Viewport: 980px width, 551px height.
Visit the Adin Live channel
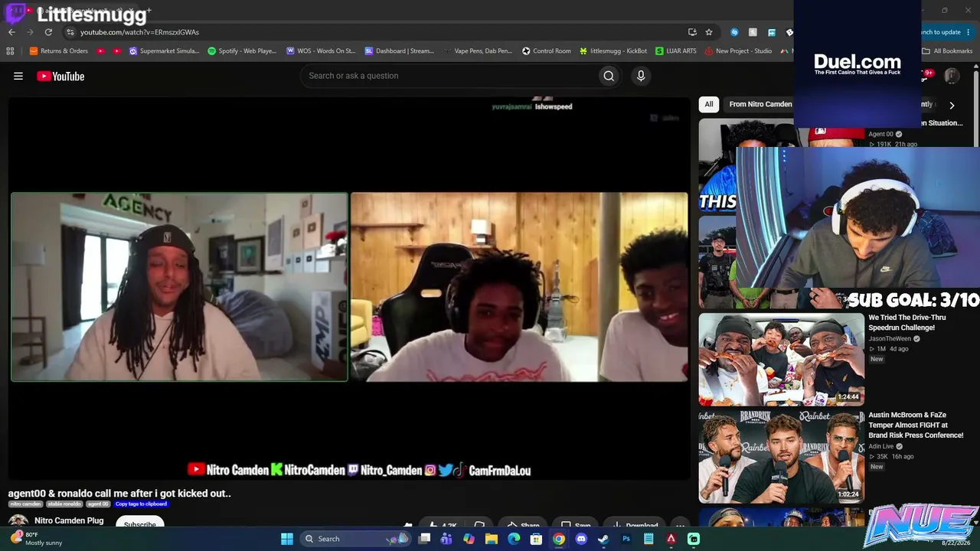[881, 446]
